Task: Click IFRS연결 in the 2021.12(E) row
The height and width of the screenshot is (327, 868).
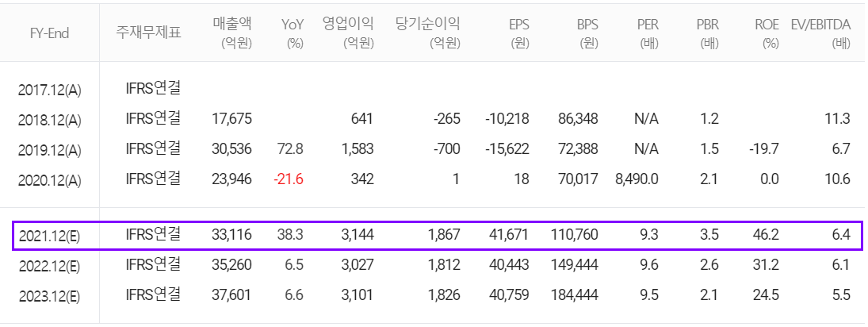Action: [x=153, y=235]
